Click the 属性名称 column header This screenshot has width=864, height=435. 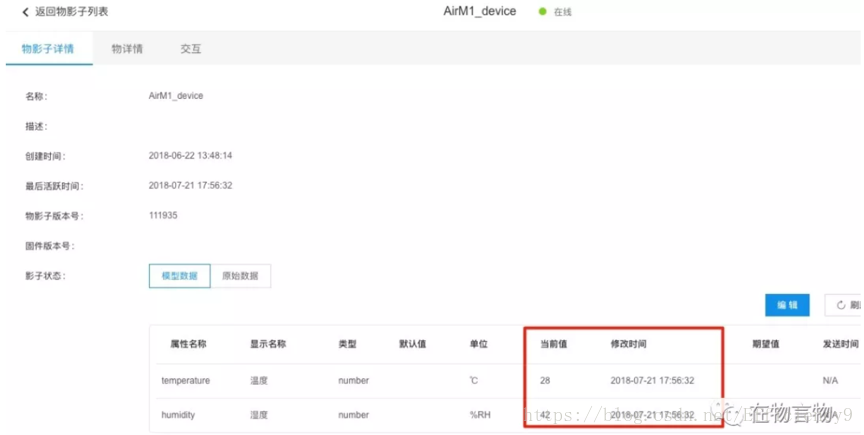188,344
